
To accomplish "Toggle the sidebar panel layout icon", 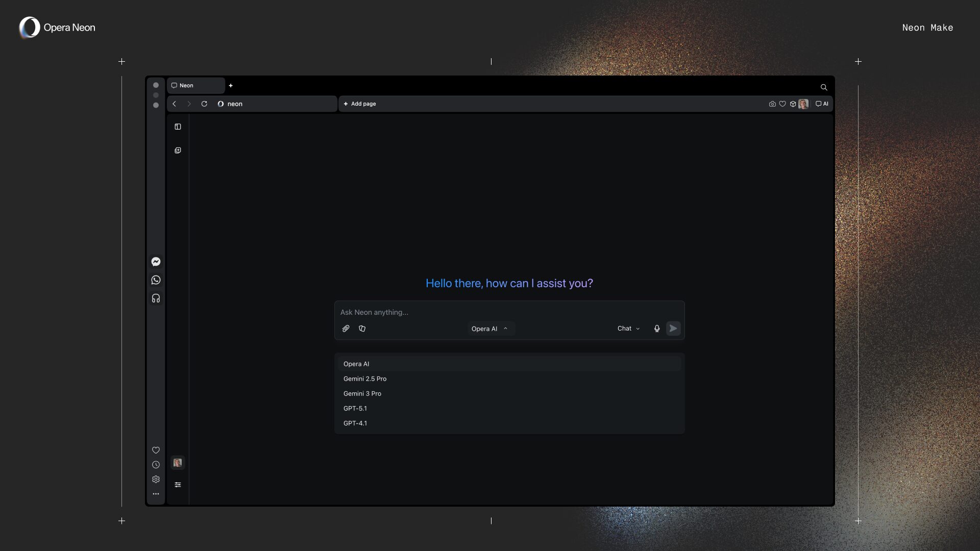I will [178, 127].
